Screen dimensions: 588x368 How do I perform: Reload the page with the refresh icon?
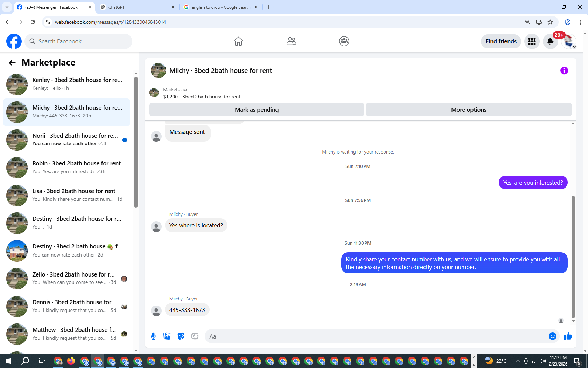33,22
